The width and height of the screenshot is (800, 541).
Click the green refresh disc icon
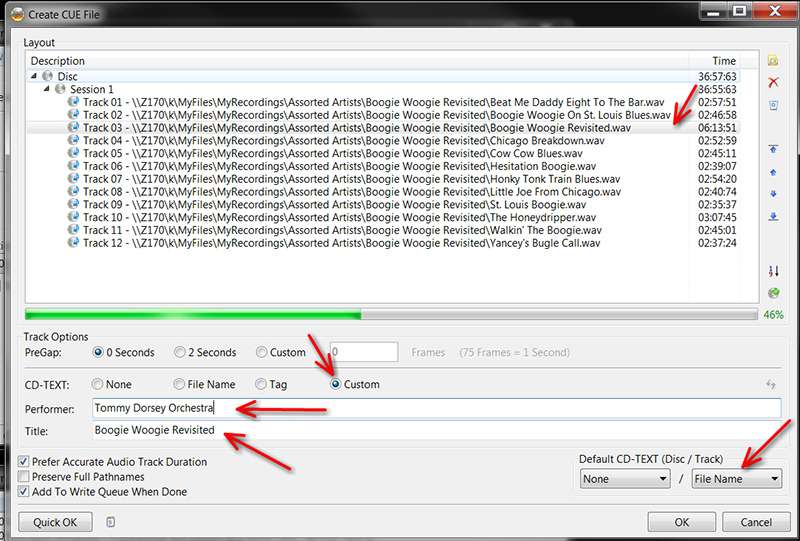(773, 293)
